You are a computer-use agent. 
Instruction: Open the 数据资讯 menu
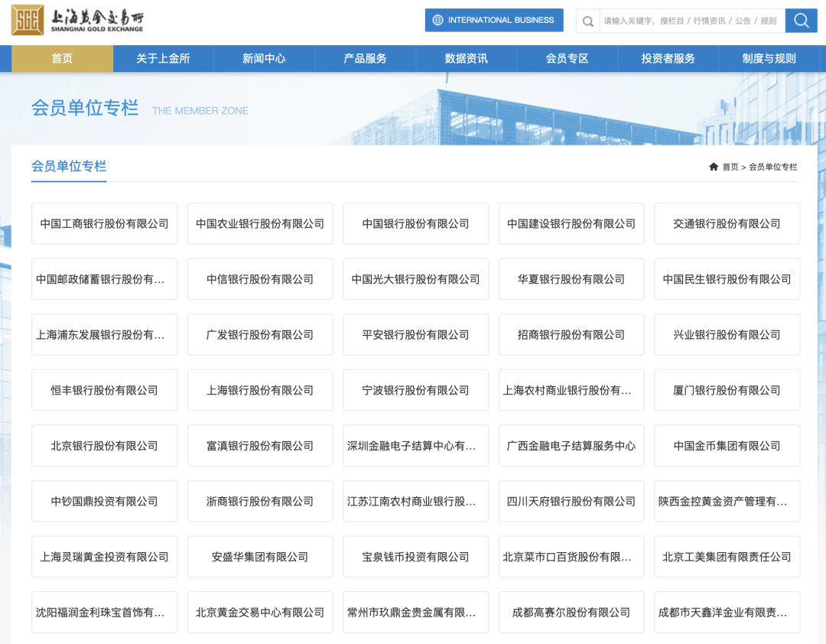tap(467, 58)
